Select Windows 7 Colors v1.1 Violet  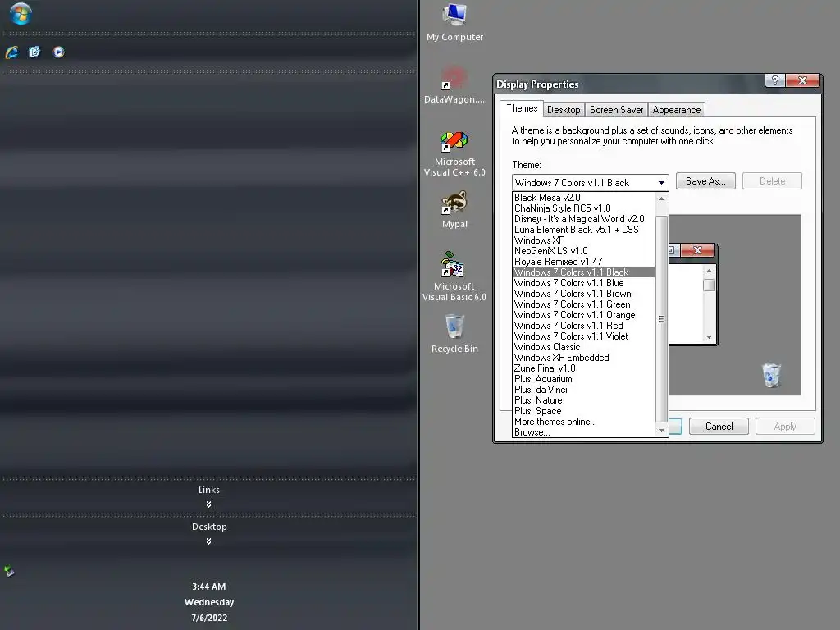point(583,336)
